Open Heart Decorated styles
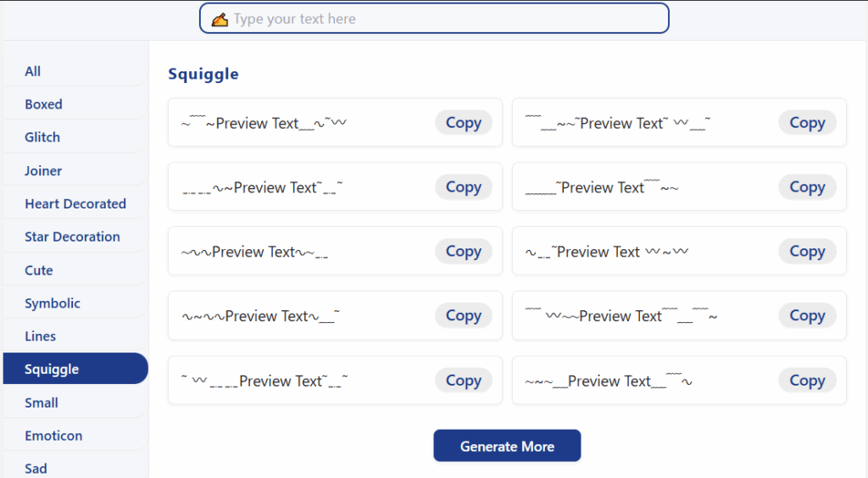 [x=75, y=203]
